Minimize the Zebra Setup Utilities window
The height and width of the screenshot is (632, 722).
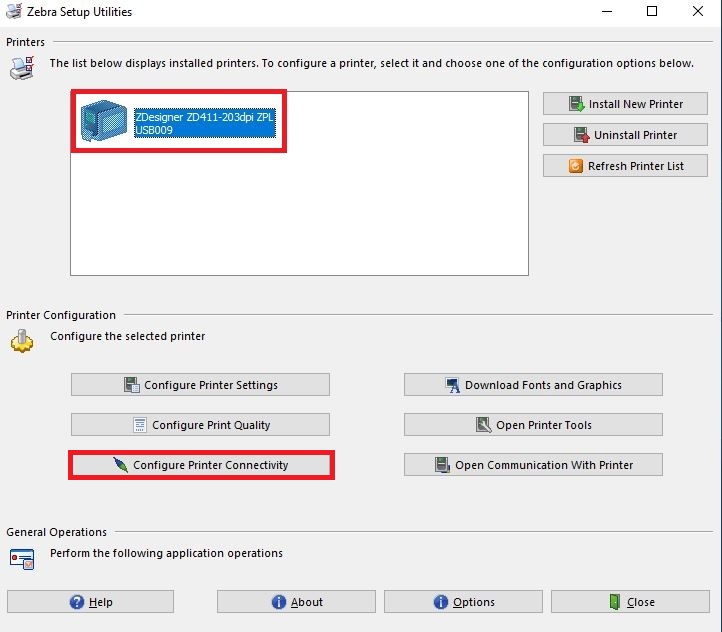607,12
